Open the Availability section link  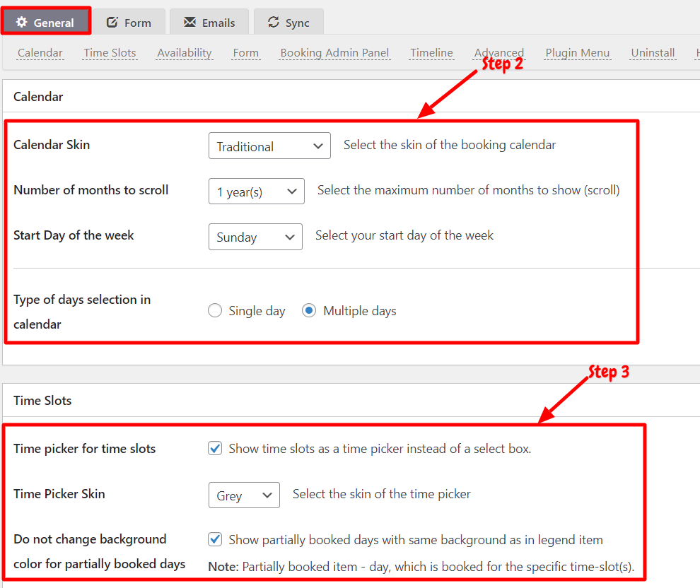pyautogui.click(x=185, y=52)
